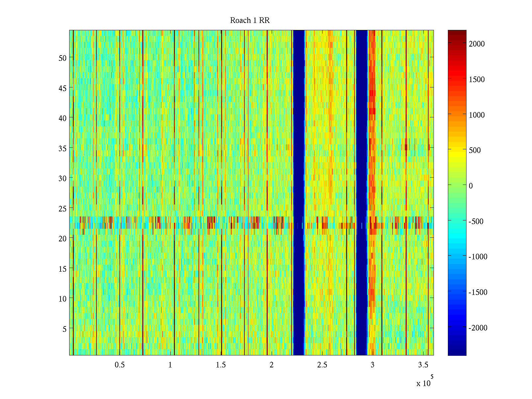The height and width of the screenshot is (399, 532).
Task: Click the y-axis tick label 20
Action: [x=62, y=238]
